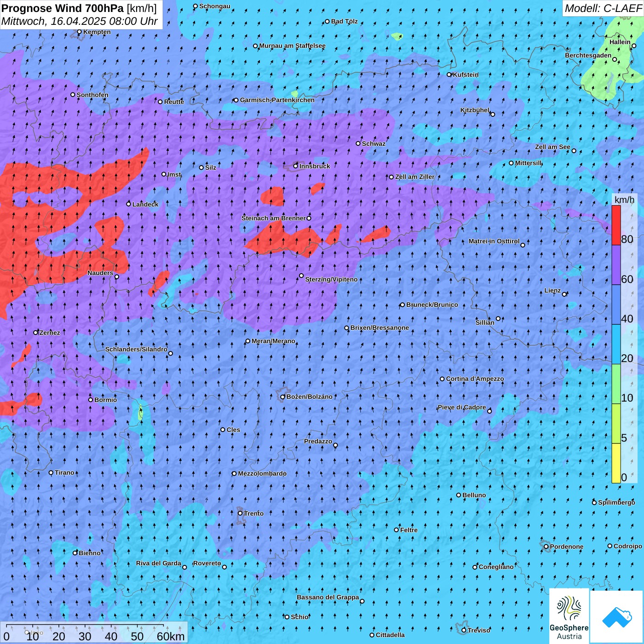The width and height of the screenshot is (644, 644).
Task: Click the Predazzo label
Action: (x=318, y=441)
